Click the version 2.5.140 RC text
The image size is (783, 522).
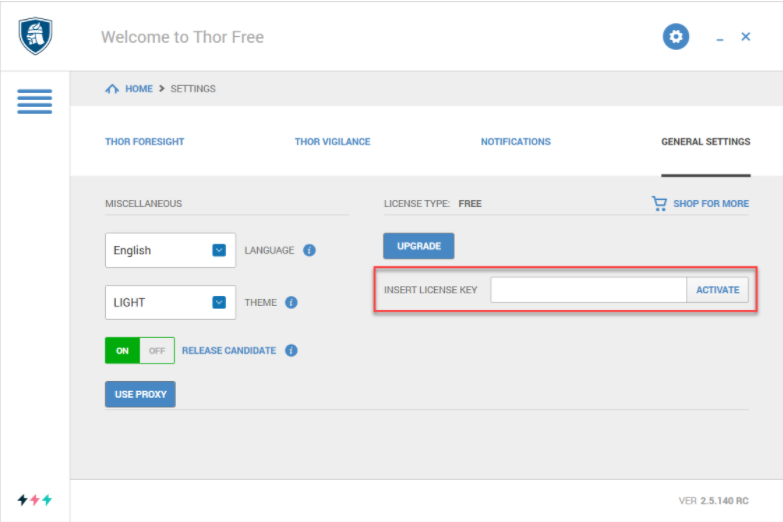coord(714,501)
